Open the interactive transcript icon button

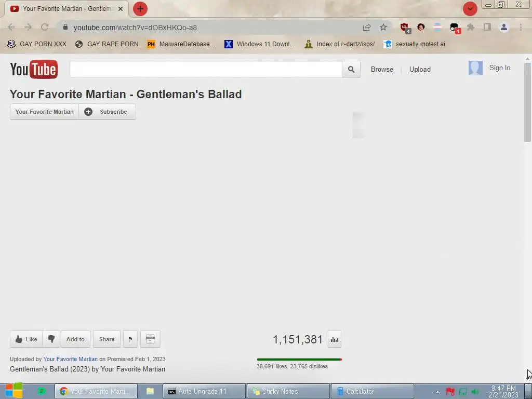[150, 339]
